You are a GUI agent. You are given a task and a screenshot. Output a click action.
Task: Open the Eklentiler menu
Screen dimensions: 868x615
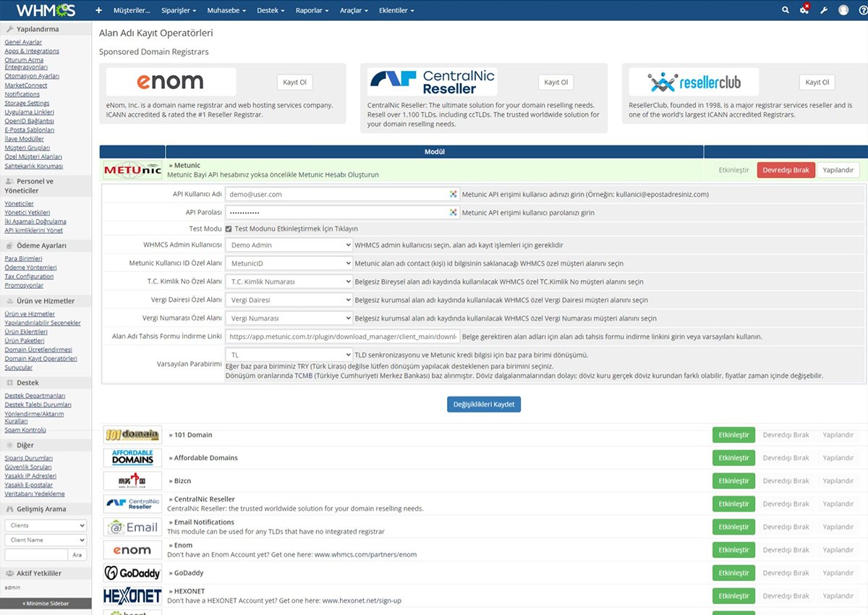(397, 11)
